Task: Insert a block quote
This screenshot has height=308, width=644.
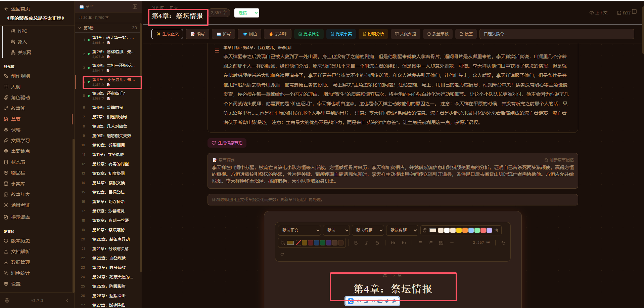Action: point(441,243)
